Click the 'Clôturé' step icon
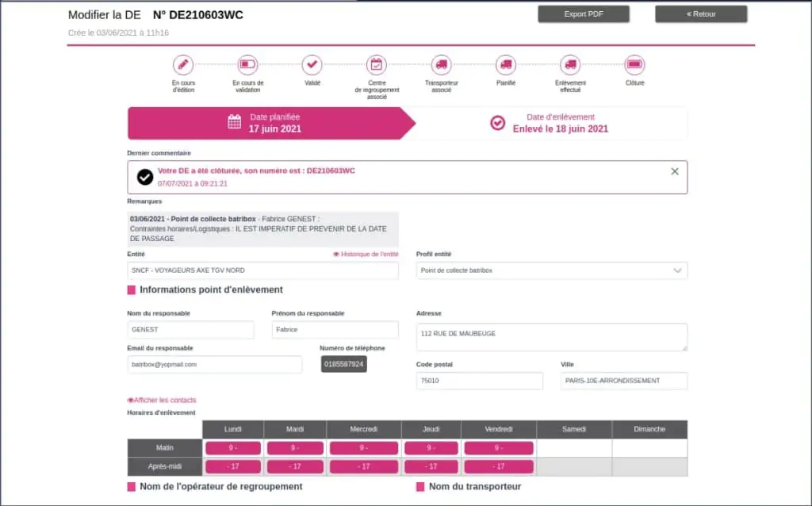 pyautogui.click(x=634, y=65)
